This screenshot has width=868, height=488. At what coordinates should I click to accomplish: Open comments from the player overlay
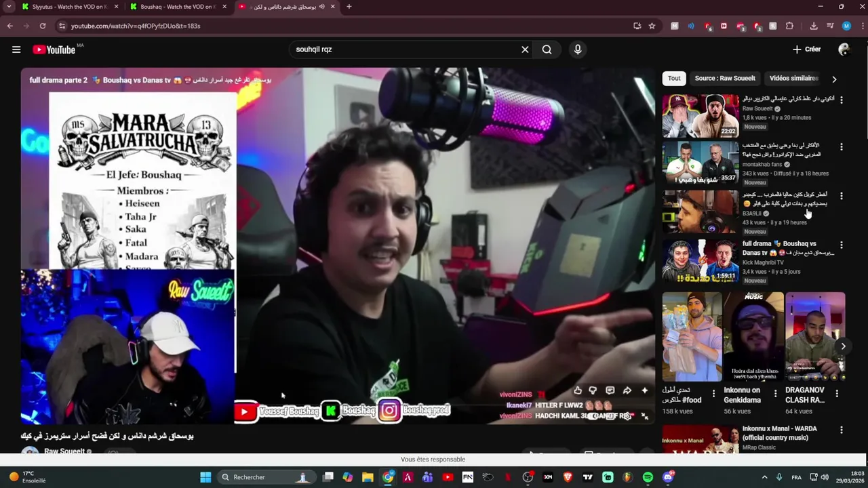610,390
